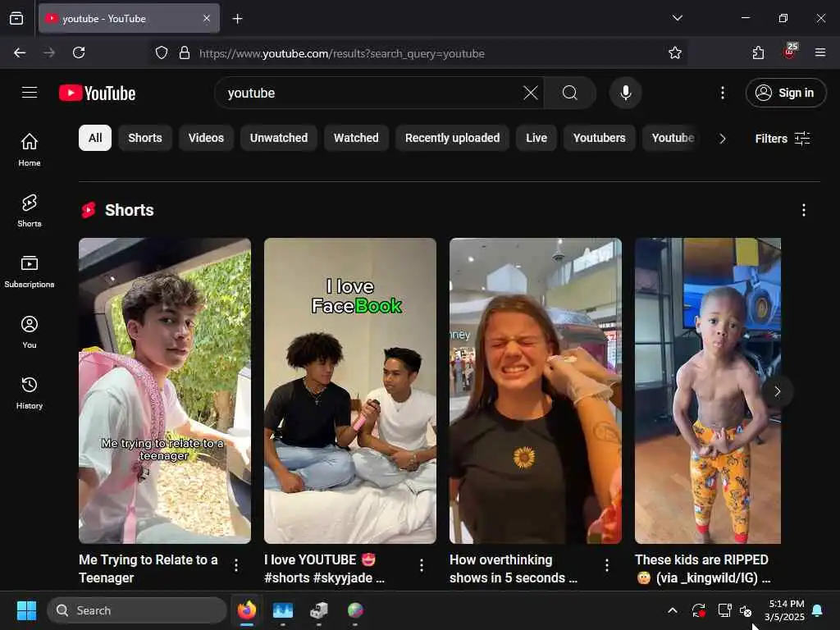This screenshot has height=630, width=840.
Task: Open Firefox View icon
Action: [16, 18]
